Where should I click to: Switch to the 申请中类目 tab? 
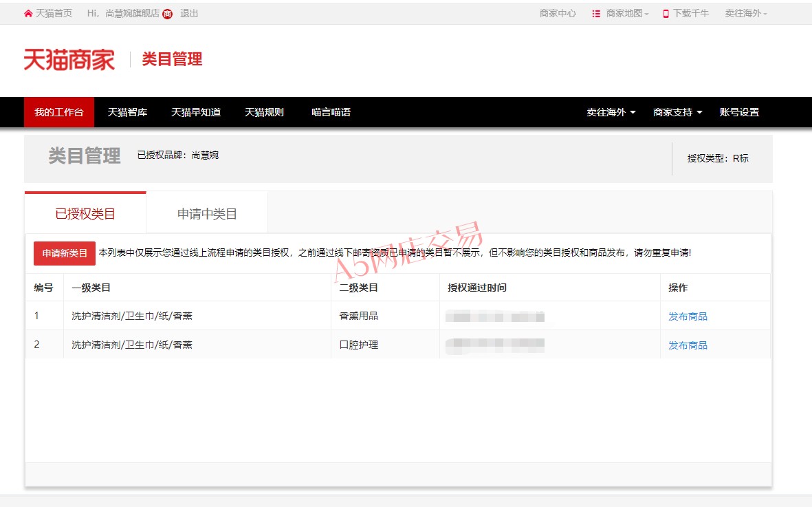207,213
